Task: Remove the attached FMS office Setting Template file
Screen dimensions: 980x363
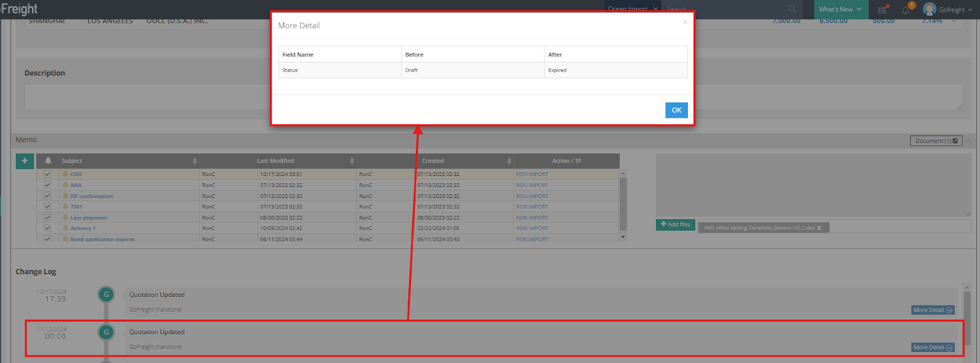Action: click(819, 228)
